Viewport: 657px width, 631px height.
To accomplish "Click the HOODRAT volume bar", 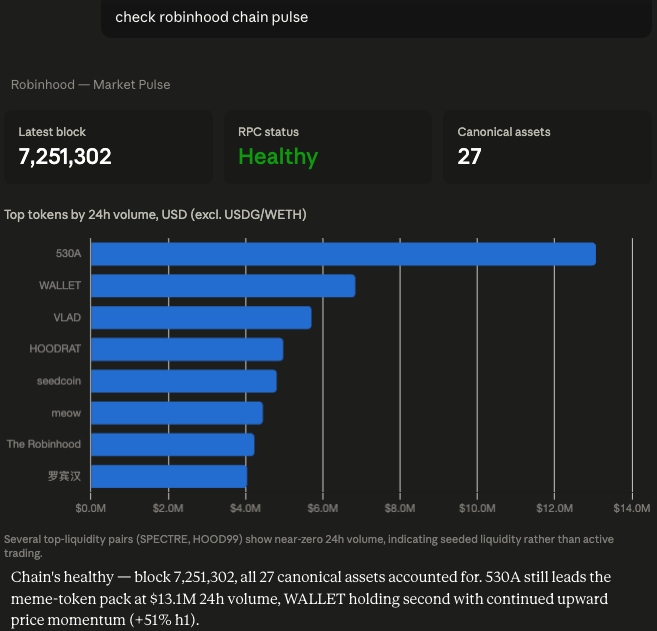I will click(187, 349).
